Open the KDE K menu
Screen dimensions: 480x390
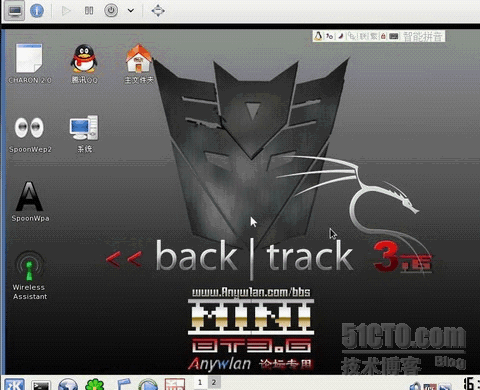[14, 384]
